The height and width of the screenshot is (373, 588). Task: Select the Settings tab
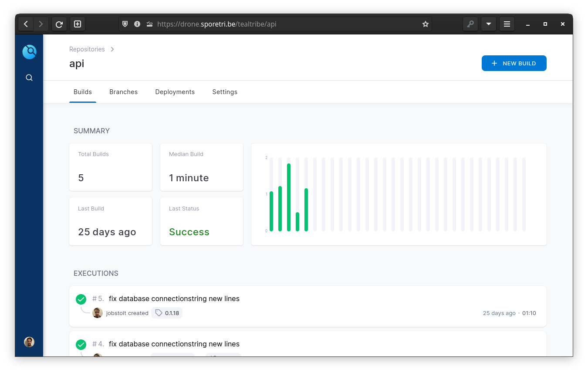(225, 92)
